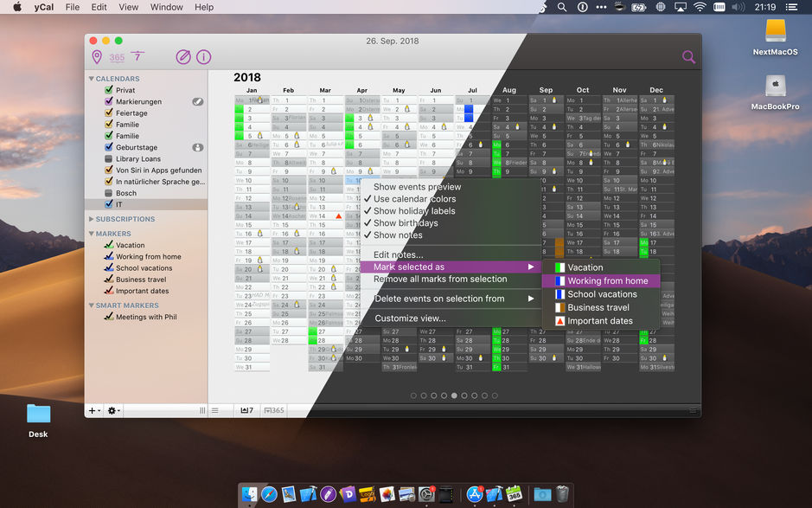
Task: Click the fifth page dot below the calendar
Action: click(454, 395)
